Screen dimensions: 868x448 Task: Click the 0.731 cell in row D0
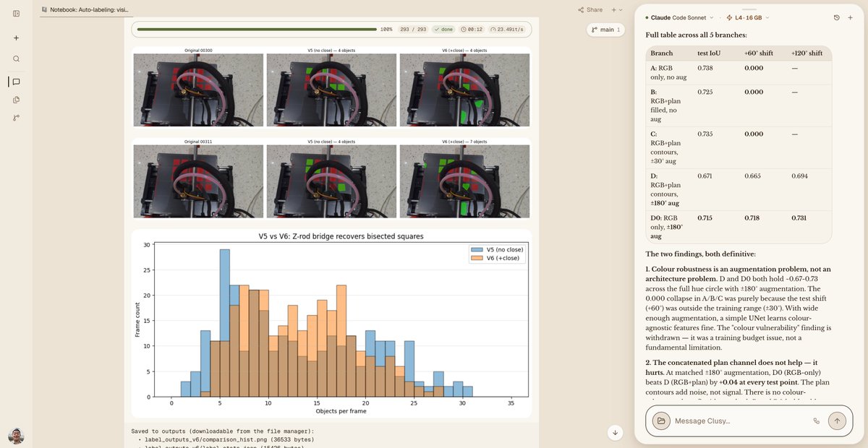pyautogui.click(x=799, y=217)
